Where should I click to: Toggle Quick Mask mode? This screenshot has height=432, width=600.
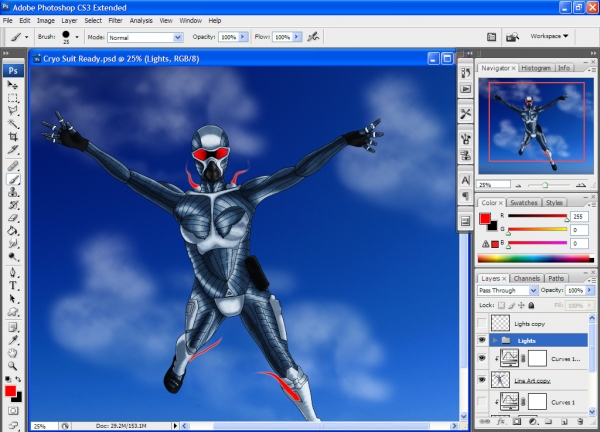(13, 411)
